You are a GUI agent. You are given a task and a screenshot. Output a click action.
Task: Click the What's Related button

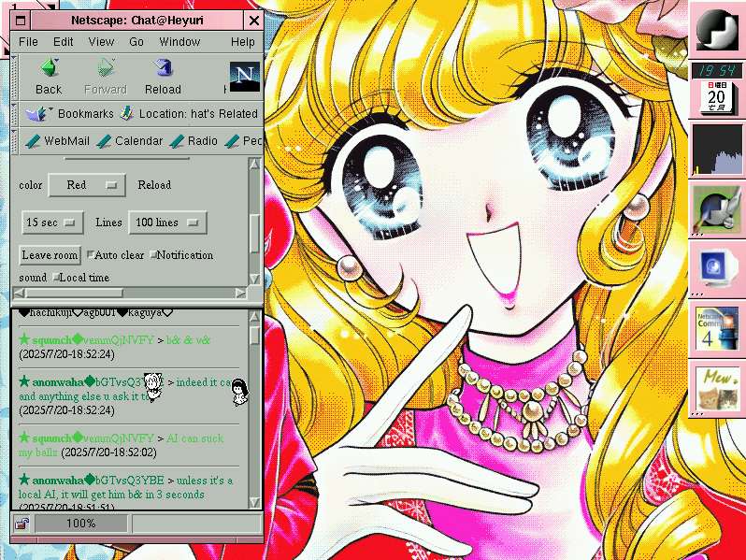tap(224, 114)
